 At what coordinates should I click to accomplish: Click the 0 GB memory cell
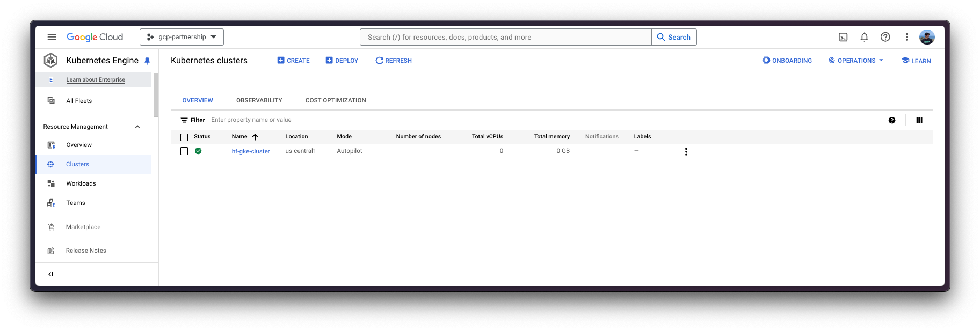tap(563, 151)
